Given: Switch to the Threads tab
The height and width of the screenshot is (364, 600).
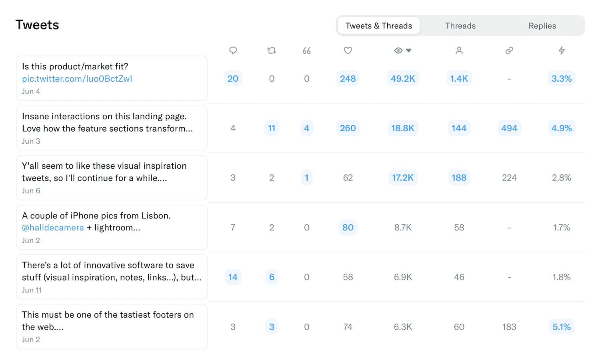Looking at the screenshot, I should click(460, 25).
